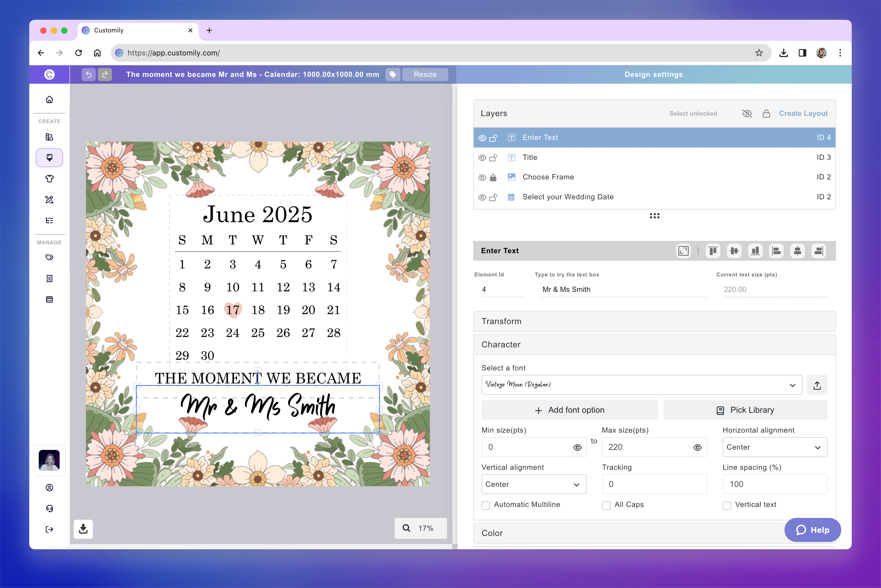The width and height of the screenshot is (881, 588).
Task: Click the tag icon beside Resize
Action: click(x=393, y=74)
